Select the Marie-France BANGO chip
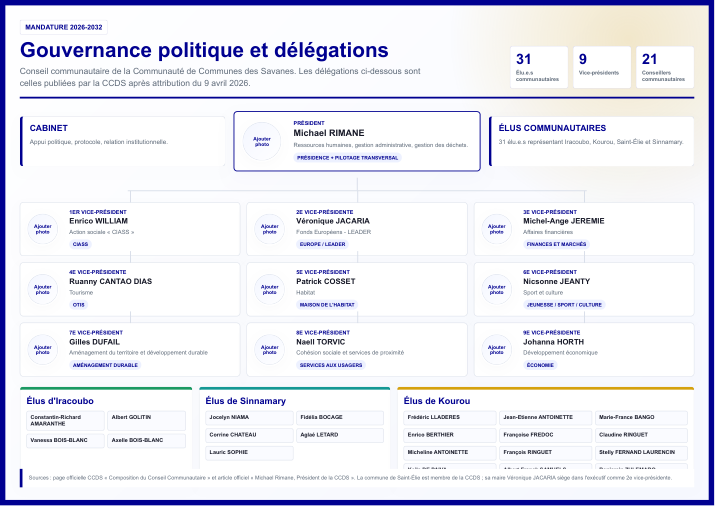715x506 pixels. 641,418
